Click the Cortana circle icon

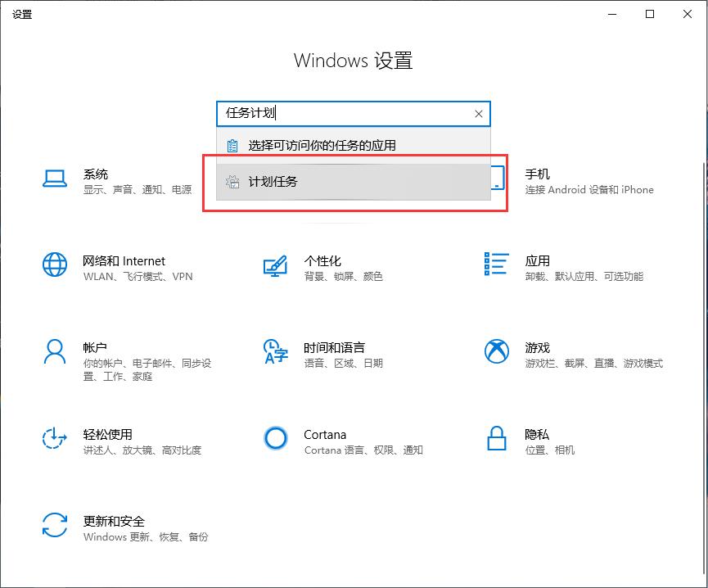point(275,439)
